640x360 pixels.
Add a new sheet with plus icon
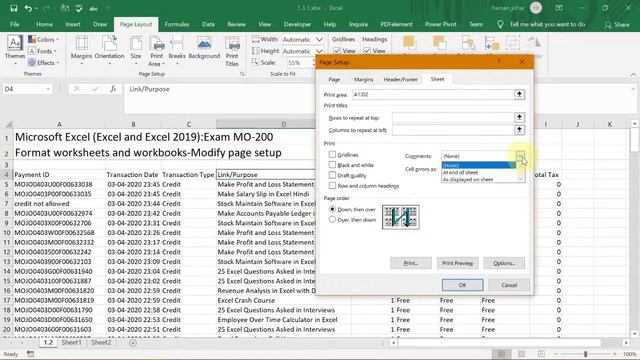click(x=133, y=343)
